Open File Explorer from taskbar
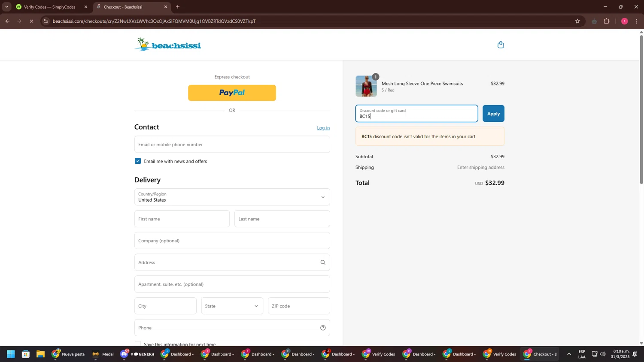 (40, 354)
